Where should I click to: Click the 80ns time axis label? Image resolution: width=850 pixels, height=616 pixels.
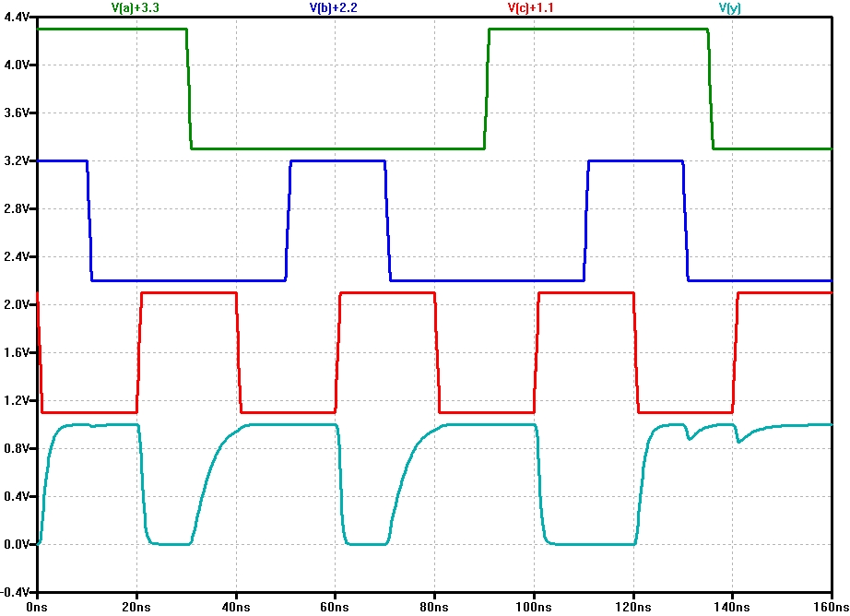434,607
